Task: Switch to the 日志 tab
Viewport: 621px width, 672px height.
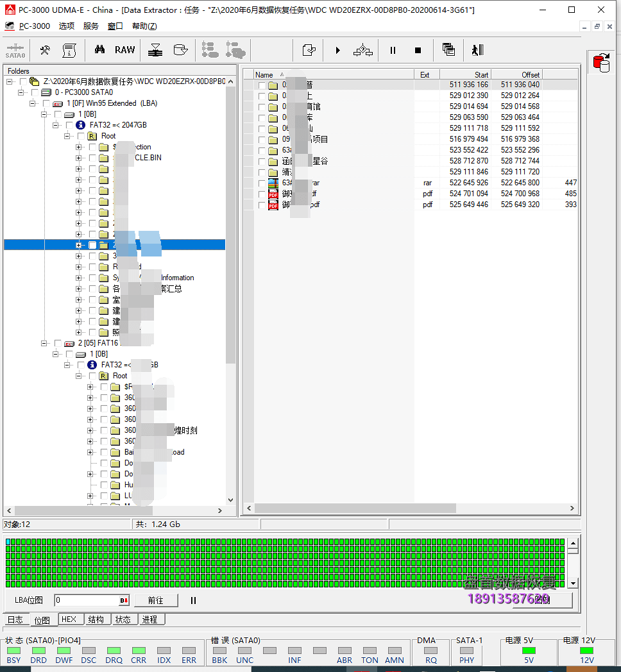Action: point(15,619)
